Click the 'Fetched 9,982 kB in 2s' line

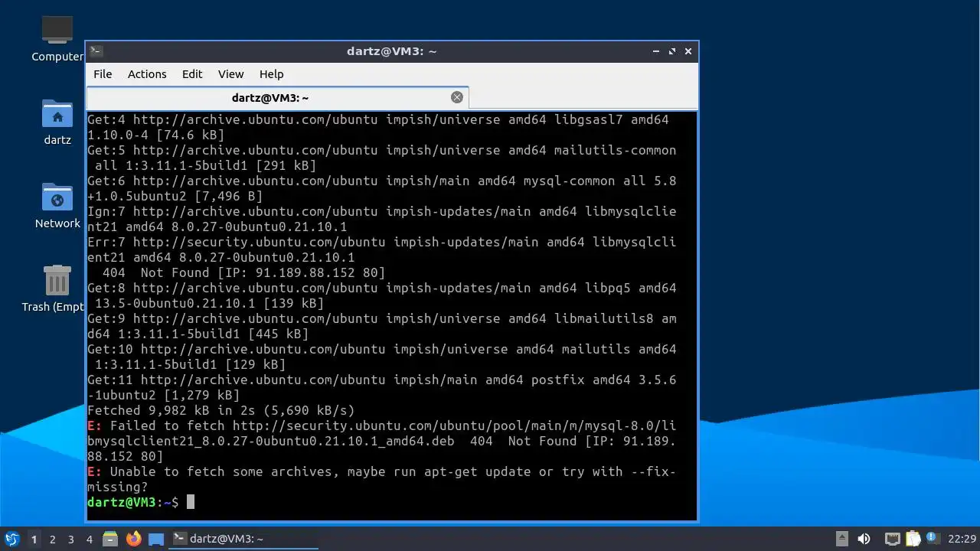pos(221,410)
